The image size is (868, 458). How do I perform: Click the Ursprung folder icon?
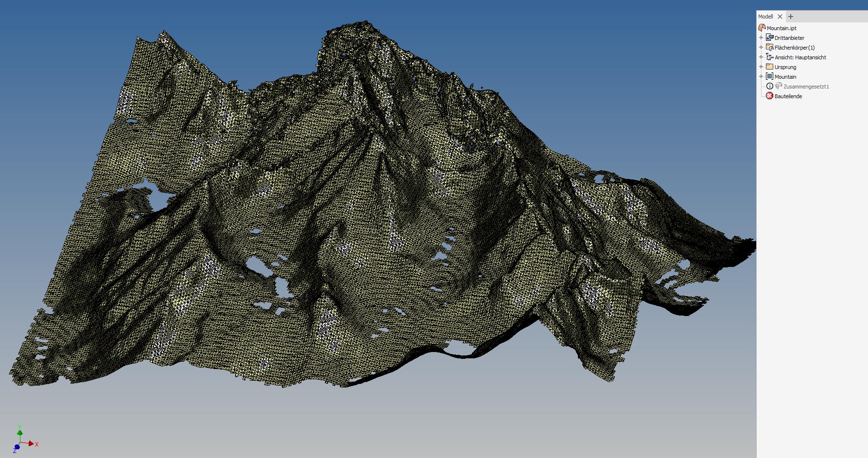coord(770,67)
